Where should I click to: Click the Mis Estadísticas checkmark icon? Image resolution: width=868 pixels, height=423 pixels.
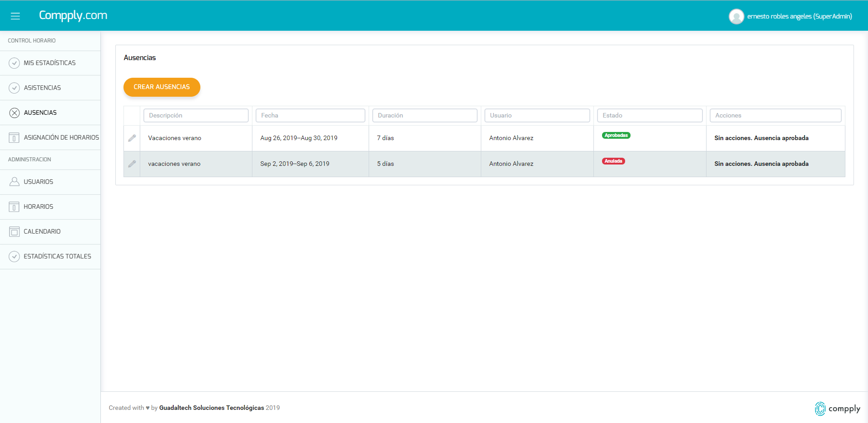[x=14, y=63]
